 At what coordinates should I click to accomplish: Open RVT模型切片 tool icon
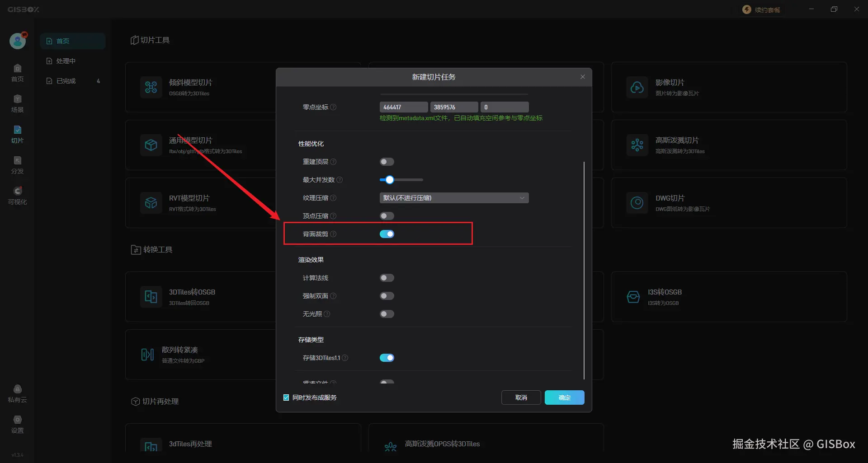(x=151, y=202)
